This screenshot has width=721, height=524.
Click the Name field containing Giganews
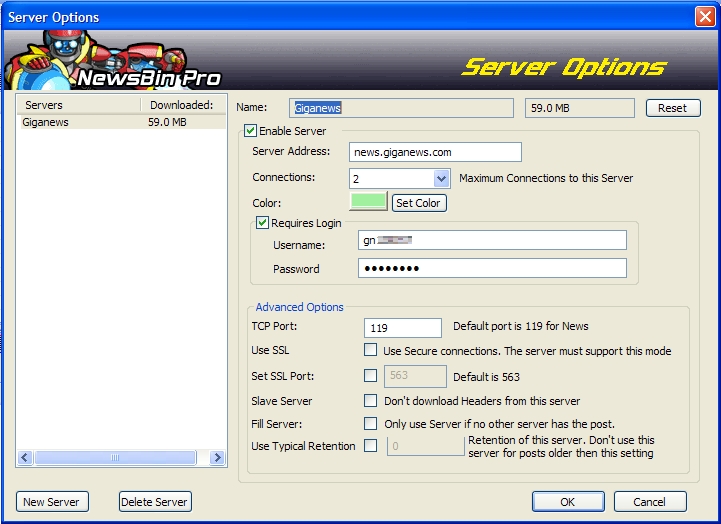tap(401, 108)
